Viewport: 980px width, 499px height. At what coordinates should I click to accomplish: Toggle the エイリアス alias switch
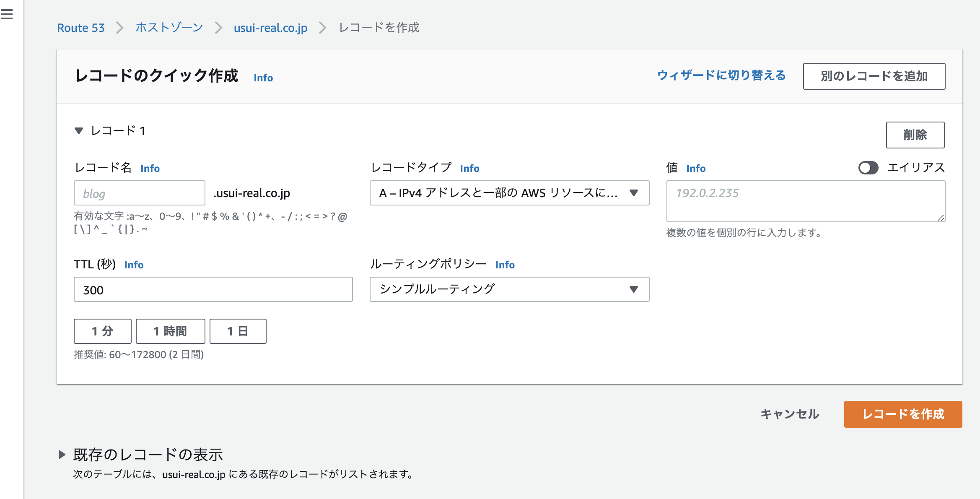(868, 168)
